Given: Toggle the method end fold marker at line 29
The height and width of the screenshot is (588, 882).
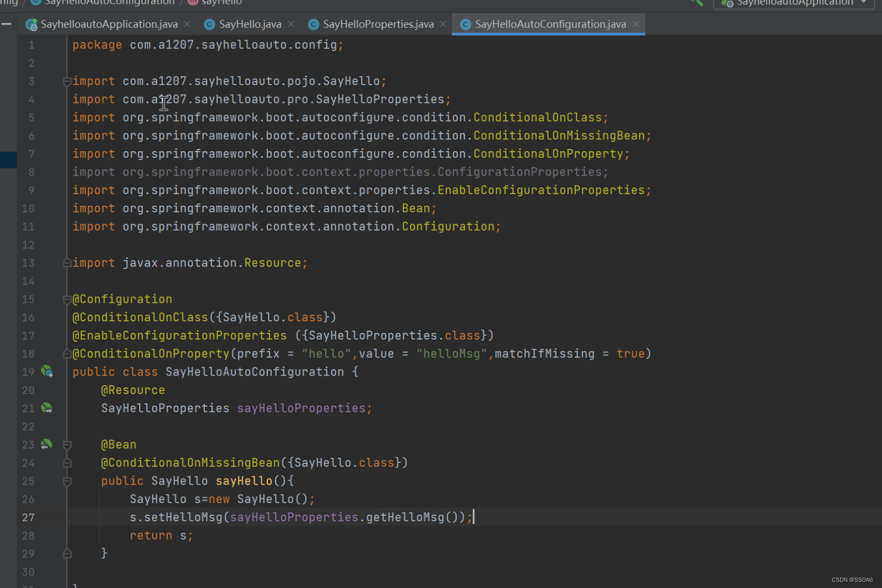Looking at the screenshot, I should [x=67, y=554].
